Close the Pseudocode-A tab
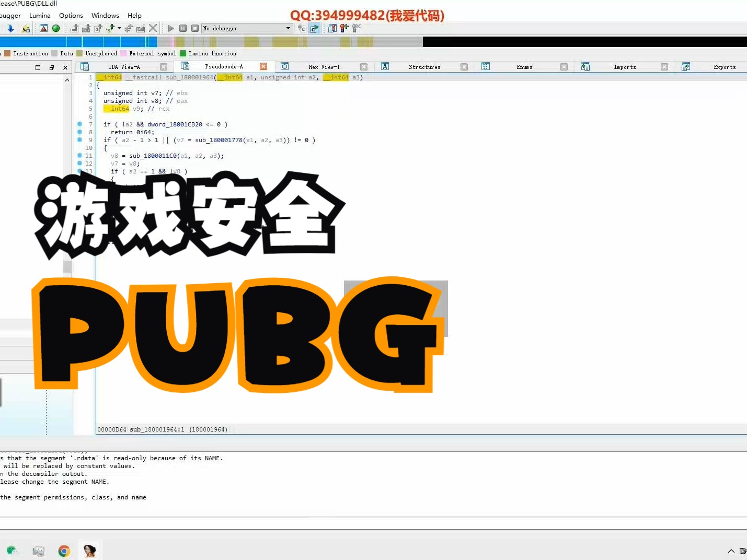The width and height of the screenshot is (747, 560). coord(263,66)
